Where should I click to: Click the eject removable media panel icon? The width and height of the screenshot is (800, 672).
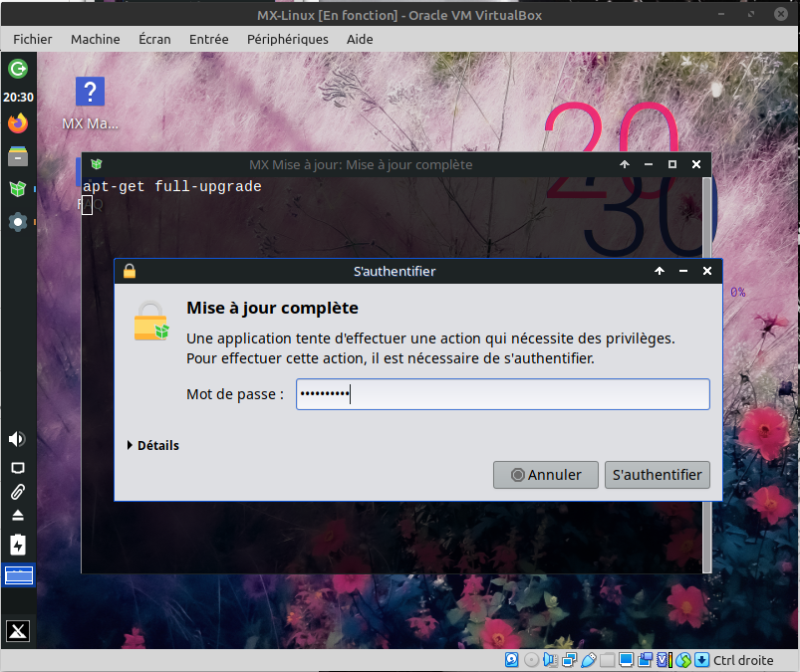[x=18, y=516]
